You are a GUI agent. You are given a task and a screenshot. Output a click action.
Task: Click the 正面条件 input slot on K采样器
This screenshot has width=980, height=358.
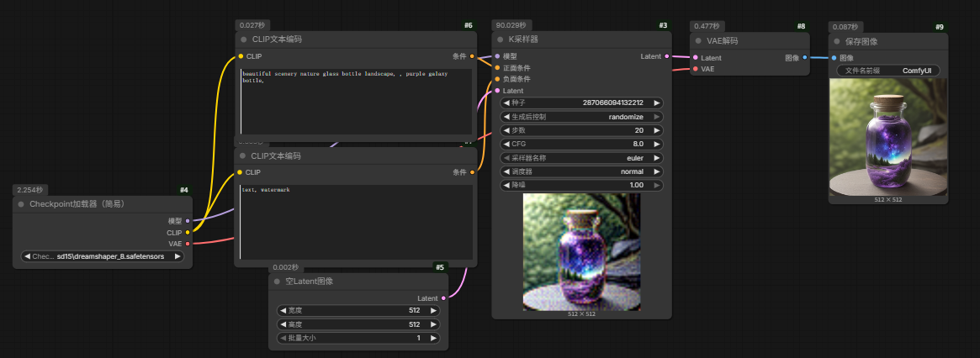(x=497, y=67)
